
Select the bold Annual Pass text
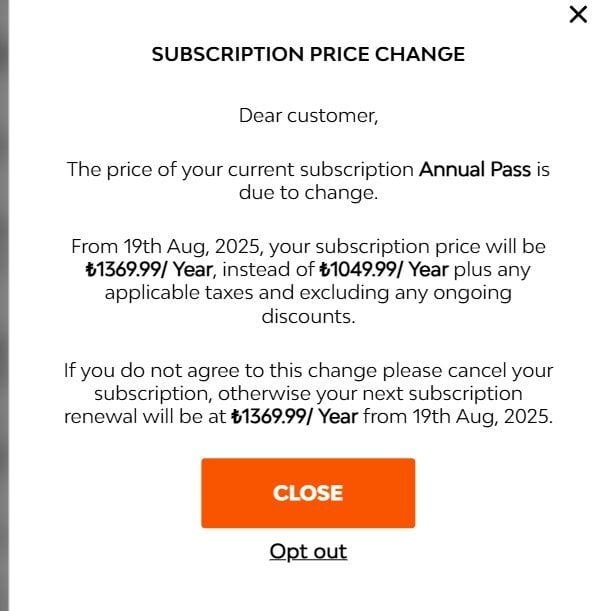tap(475, 170)
